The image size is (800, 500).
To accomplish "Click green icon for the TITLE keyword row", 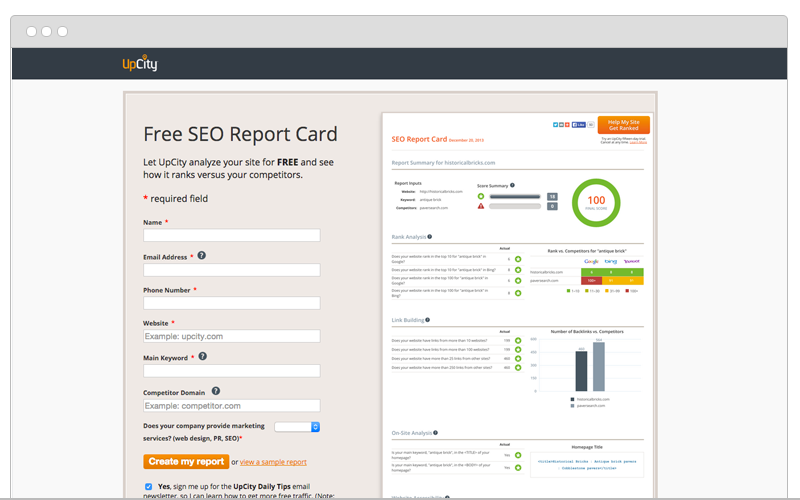I will [x=518, y=455].
